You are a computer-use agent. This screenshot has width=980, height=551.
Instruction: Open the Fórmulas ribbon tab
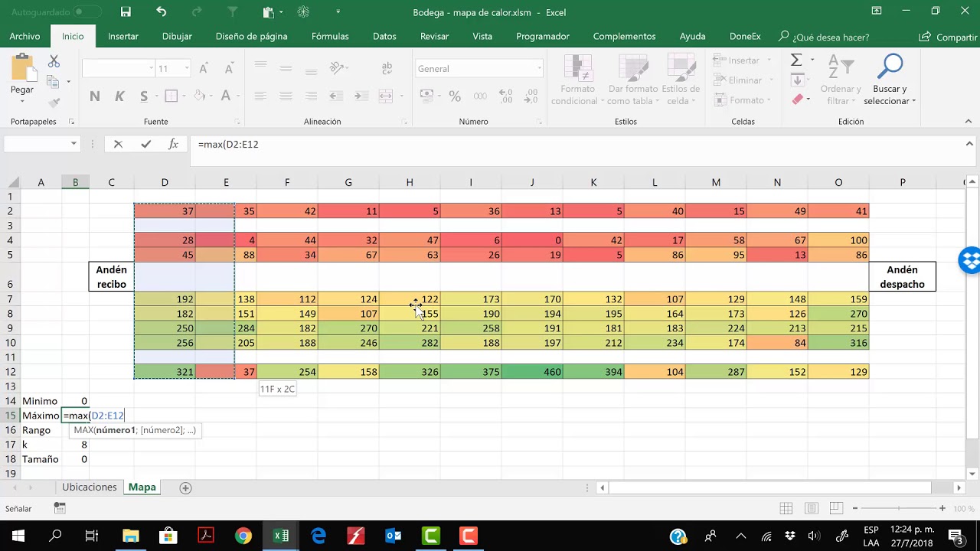[330, 36]
